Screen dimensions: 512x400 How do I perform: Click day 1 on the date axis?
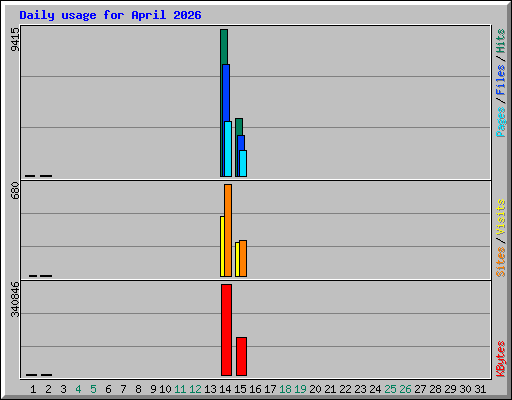tap(33, 389)
